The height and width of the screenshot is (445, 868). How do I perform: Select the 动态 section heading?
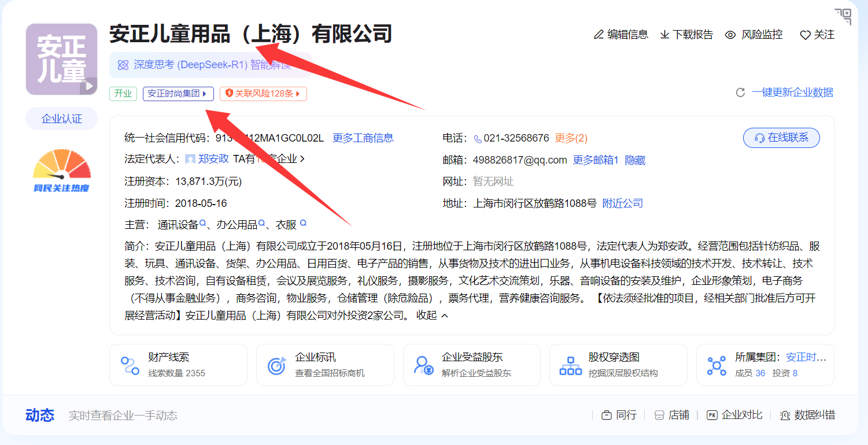[x=40, y=415]
